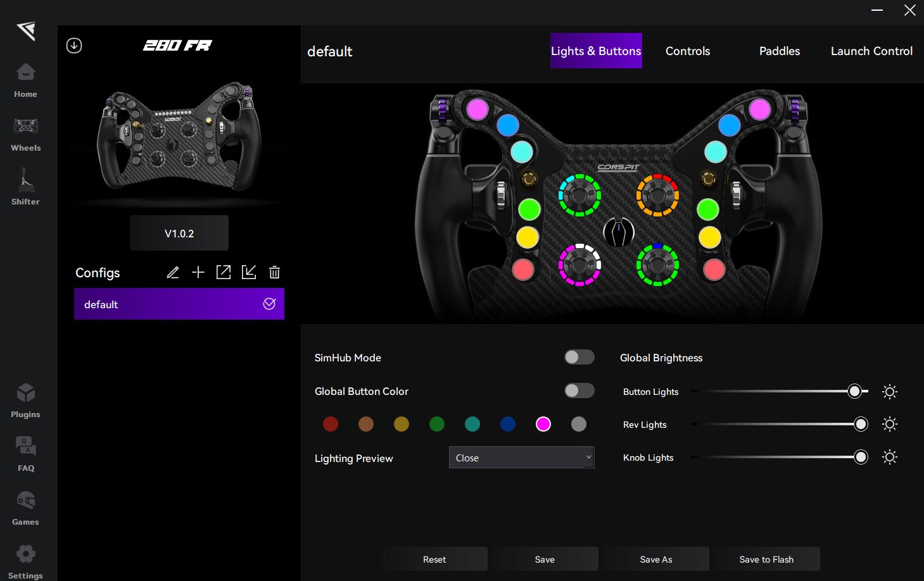Viewport: 924px width, 581px height.
Task: Click the Rev Lights brightness sun icon
Action: pyautogui.click(x=890, y=424)
